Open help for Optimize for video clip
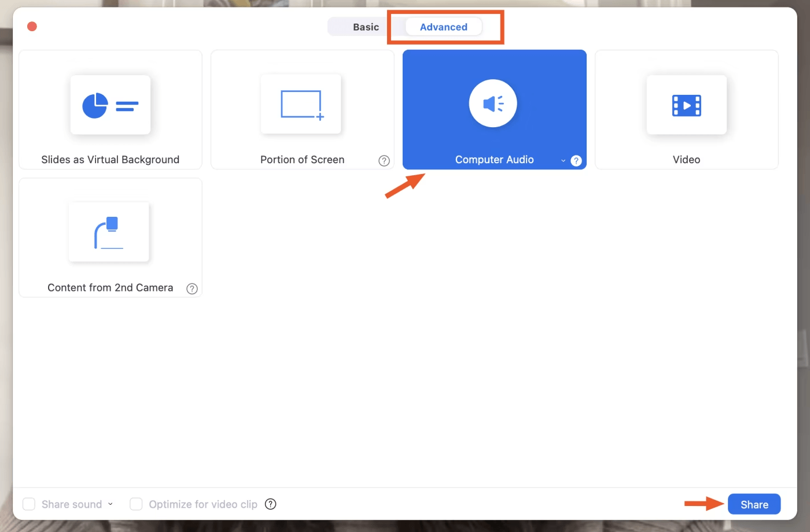Screen dimensions: 810x532 (270, 504)
